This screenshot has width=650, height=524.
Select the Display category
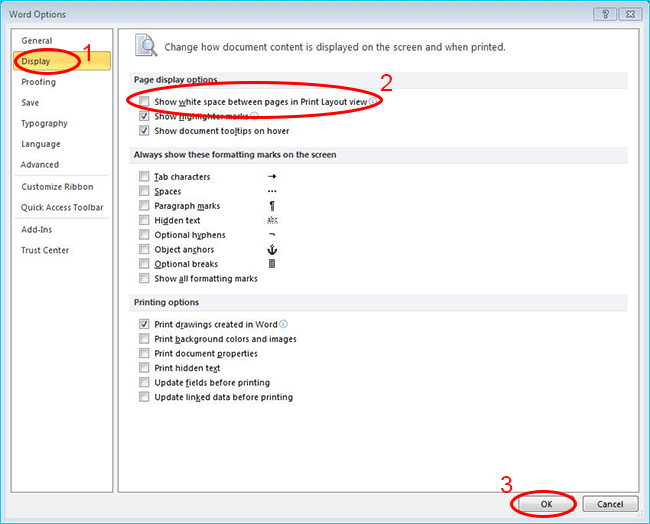click(62, 61)
